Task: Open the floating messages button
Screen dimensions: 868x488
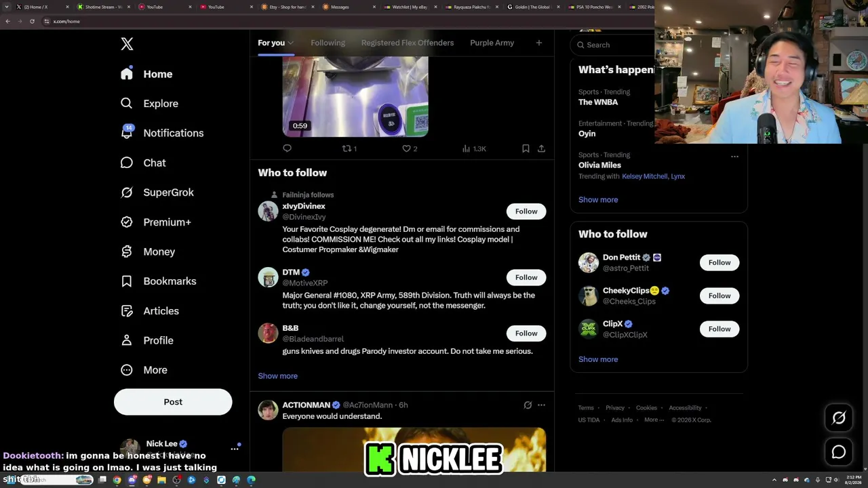Action: (x=839, y=452)
